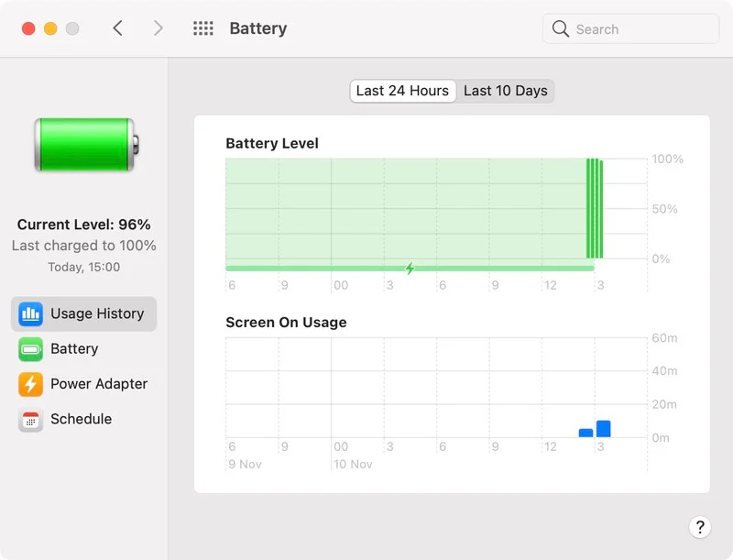
Task: Switch to Last 24 Hours view
Action: [x=402, y=91]
